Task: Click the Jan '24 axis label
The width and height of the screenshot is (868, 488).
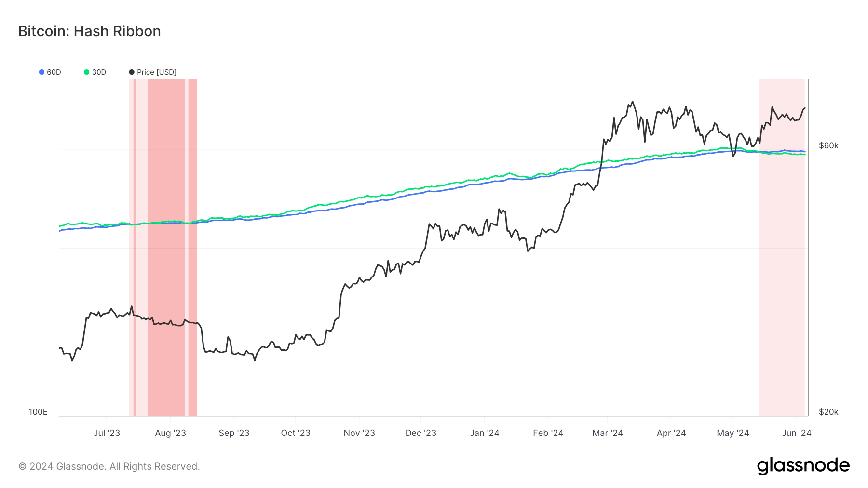Action: 484,433
